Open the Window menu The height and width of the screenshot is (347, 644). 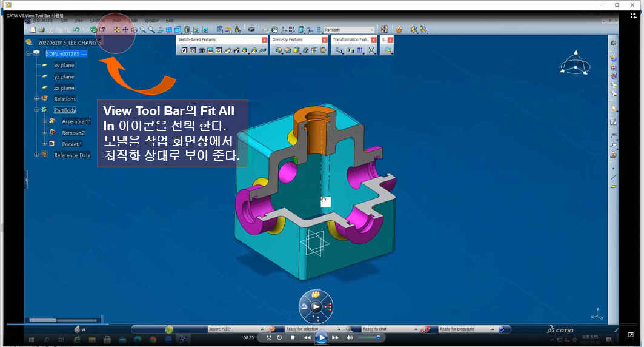point(151,21)
